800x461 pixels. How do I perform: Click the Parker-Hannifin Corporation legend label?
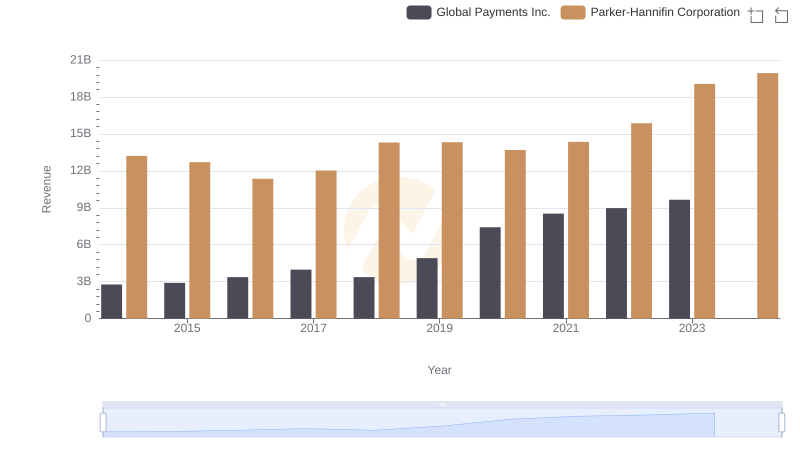[x=665, y=12]
